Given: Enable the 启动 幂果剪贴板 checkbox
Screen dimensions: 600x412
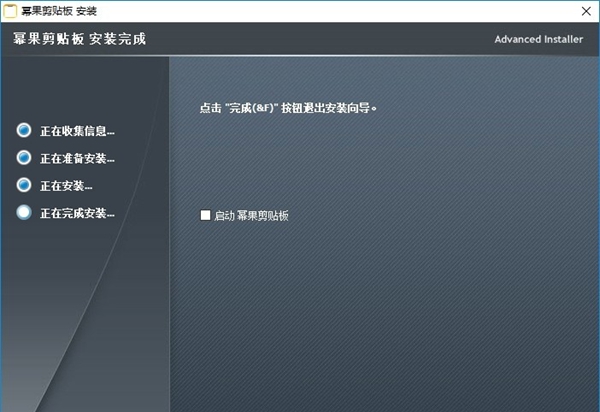Looking at the screenshot, I should click(x=205, y=215).
